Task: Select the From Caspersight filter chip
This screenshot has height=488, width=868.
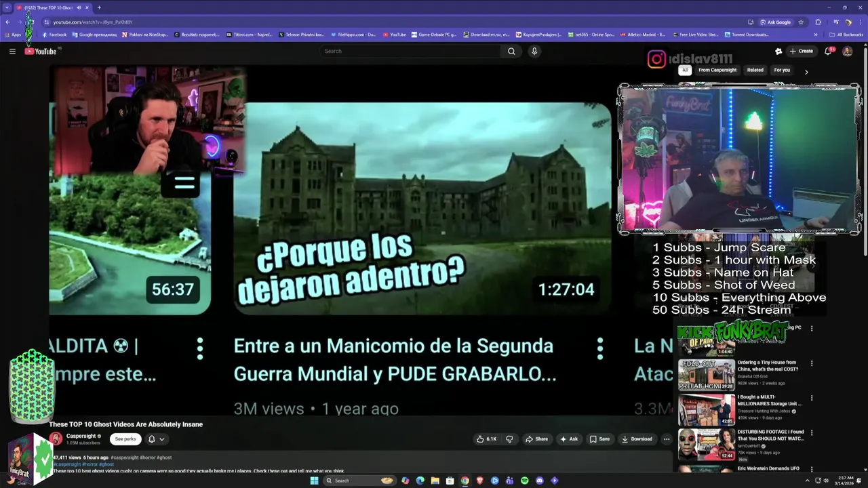Action: pyautogui.click(x=717, y=70)
